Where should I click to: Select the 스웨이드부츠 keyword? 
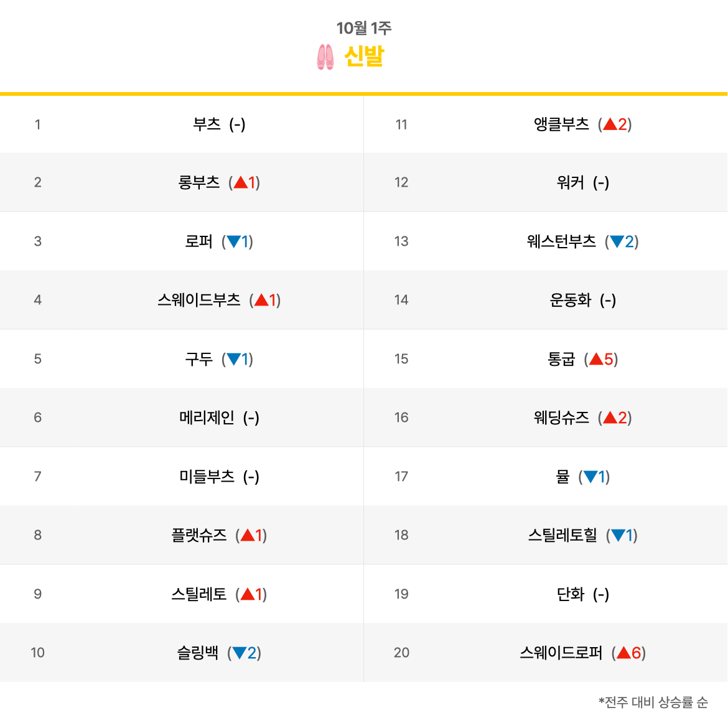pyautogui.click(x=198, y=301)
